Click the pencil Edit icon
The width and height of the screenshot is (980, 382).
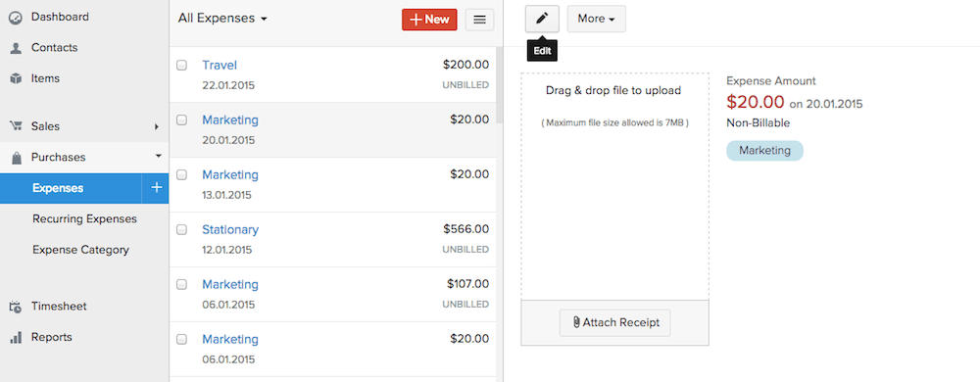[542, 19]
